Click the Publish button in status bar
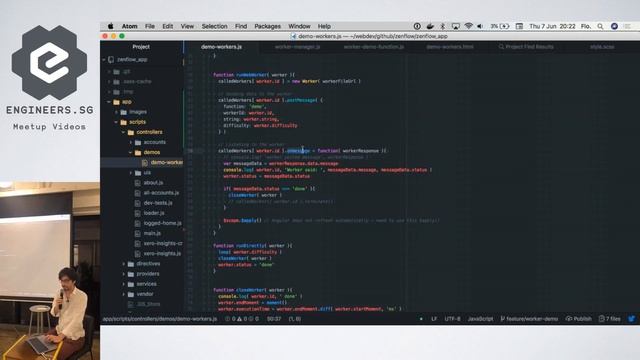The height and width of the screenshot is (360, 640). pos(578,319)
